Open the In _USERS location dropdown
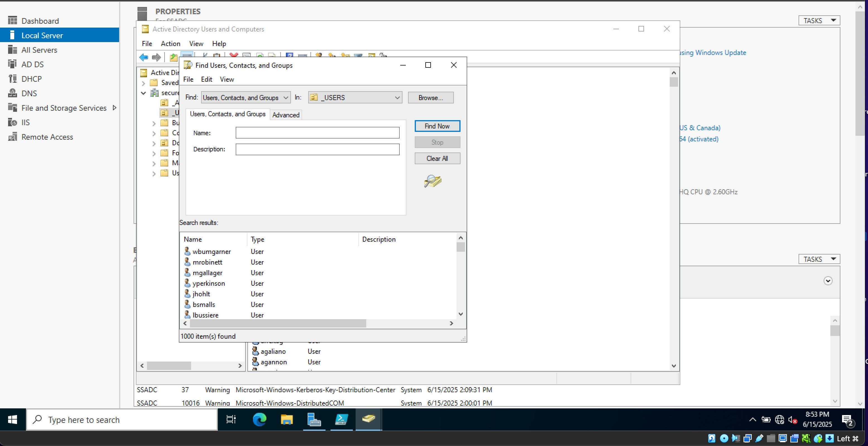 355,97
